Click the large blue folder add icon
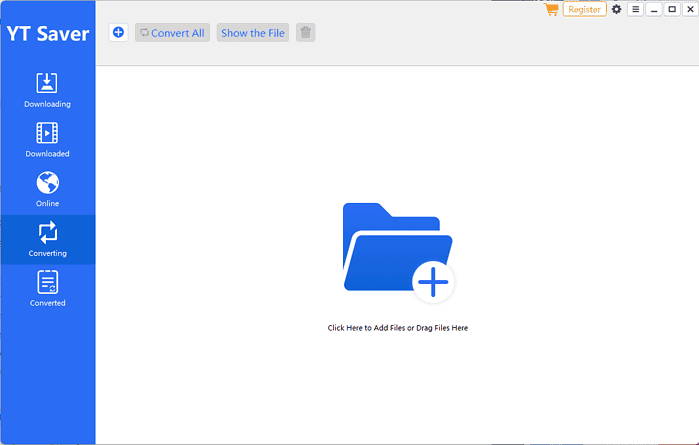This screenshot has height=445, width=699. (390, 247)
